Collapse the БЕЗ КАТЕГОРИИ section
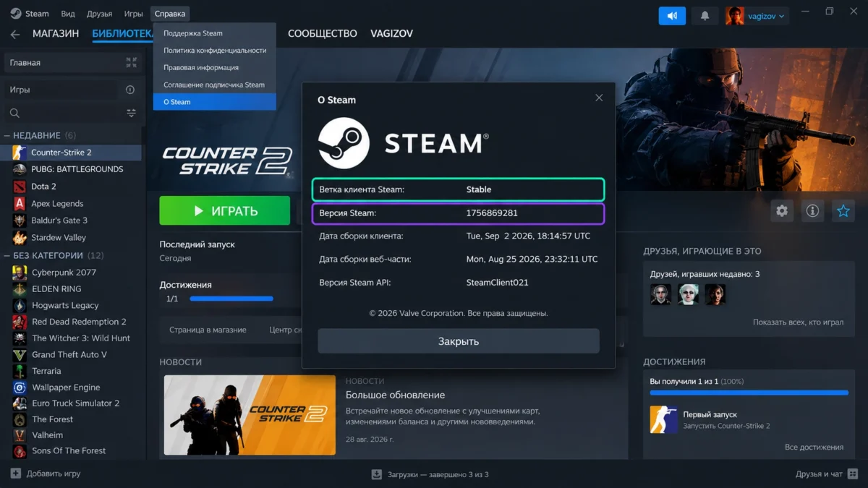 7,255
